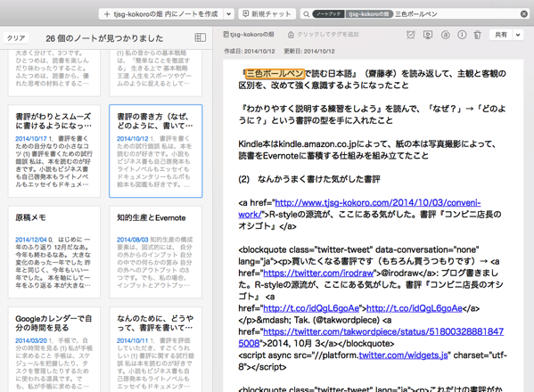Open the partial note card mentioning 読書を楽しんだり
This screenshot has height=392, width=534.
[54, 72]
